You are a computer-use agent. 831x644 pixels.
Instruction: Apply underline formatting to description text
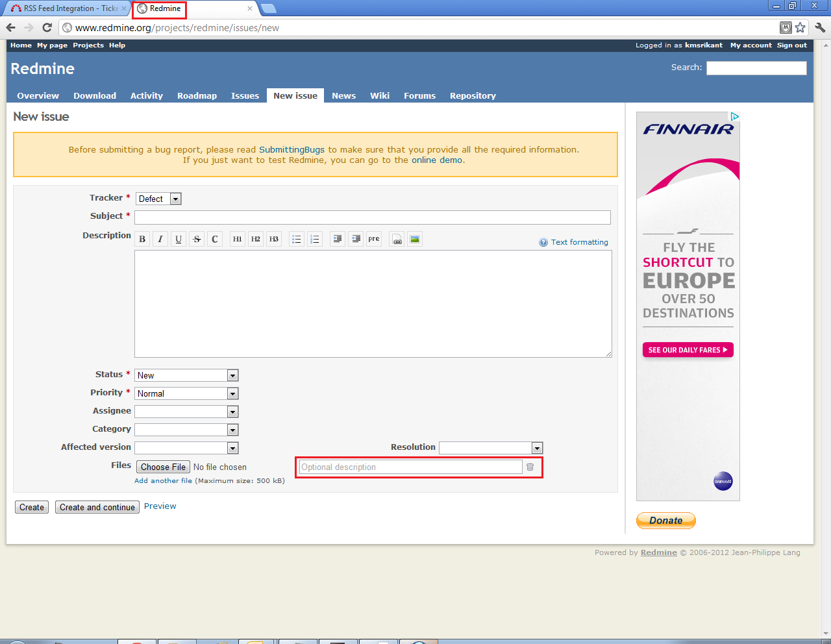[x=179, y=239]
